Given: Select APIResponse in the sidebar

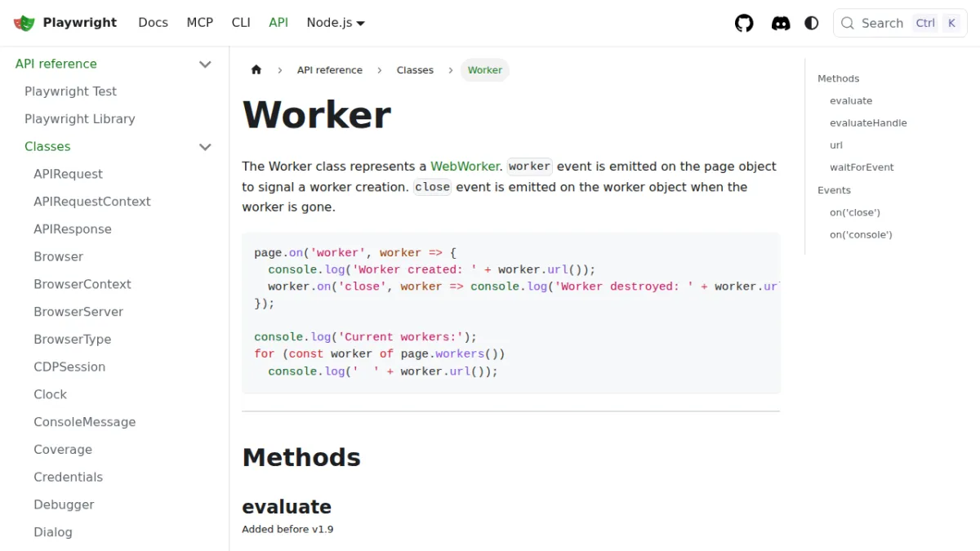Looking at the screenshot, I should pos(73,229).
